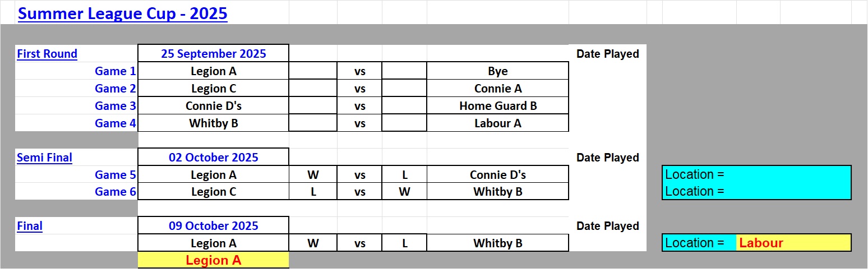Select the "Home Guard B" team cell
Image resolution: width=868 pixels, height=277 pixels.
(x=497, y=106)
